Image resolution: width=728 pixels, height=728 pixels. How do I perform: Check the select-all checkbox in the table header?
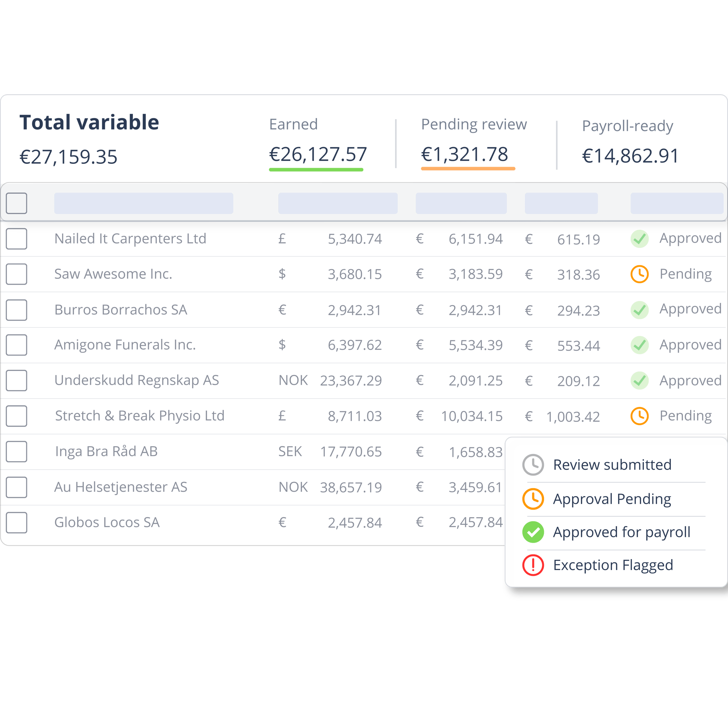click(x=17, y=203)
